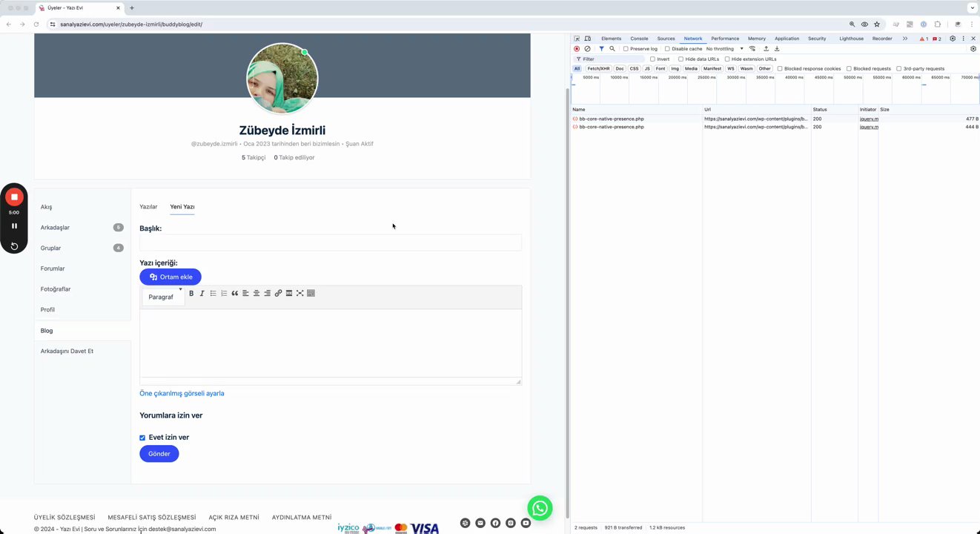Viewport: 980px width, 534px height.
Task: Open the Yazılar tab
Action: click(x=148, y=207)
